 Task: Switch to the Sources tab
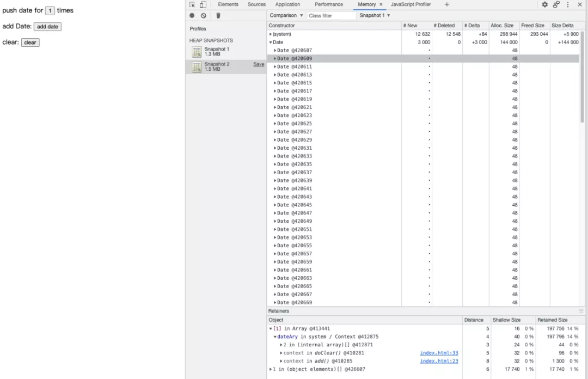[256, 4]
